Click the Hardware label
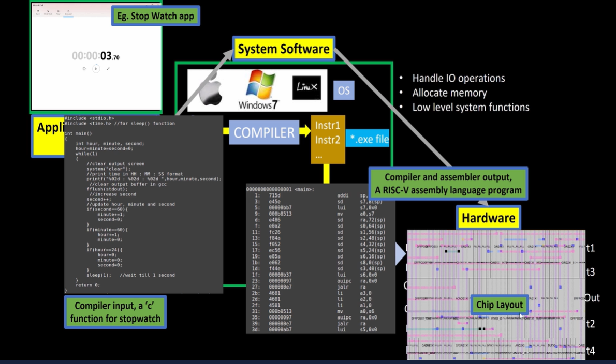This screenshot has width=616, height=364. click(488, 218)
